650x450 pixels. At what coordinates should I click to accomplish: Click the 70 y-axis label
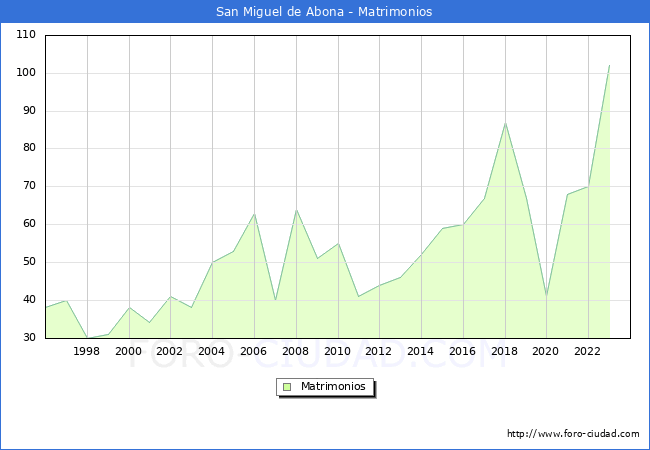click(29, 186)
